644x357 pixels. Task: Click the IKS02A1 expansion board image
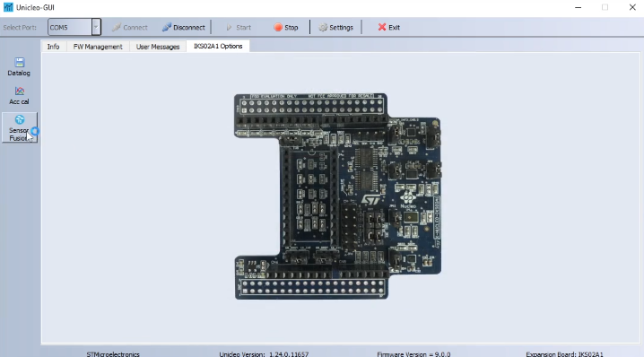pos(337,196)
